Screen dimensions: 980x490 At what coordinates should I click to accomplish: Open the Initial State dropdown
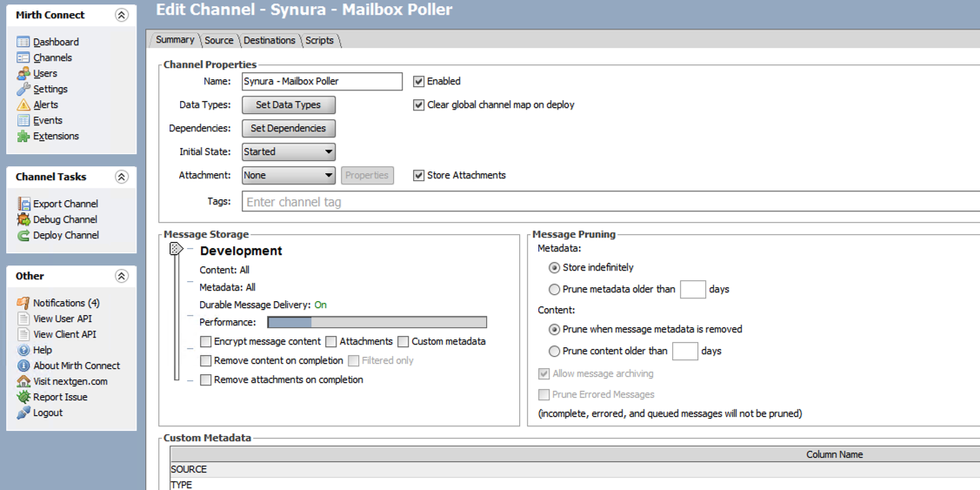[x=289, y=151]
